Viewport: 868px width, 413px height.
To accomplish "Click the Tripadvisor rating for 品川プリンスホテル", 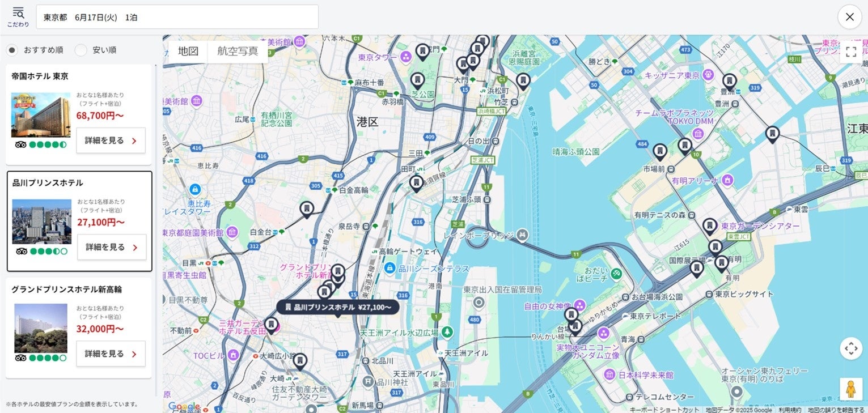I will click(42, 251).
